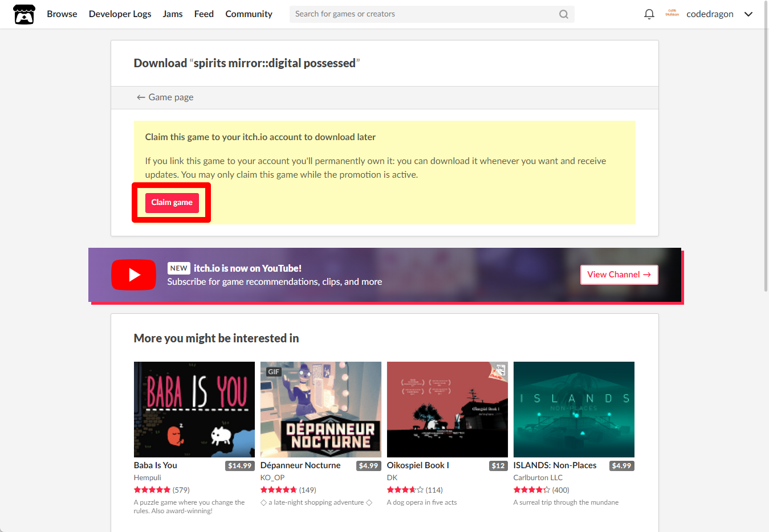Open the Browse menu item
The width and height of the screenshot is (769, 532).
62,14
